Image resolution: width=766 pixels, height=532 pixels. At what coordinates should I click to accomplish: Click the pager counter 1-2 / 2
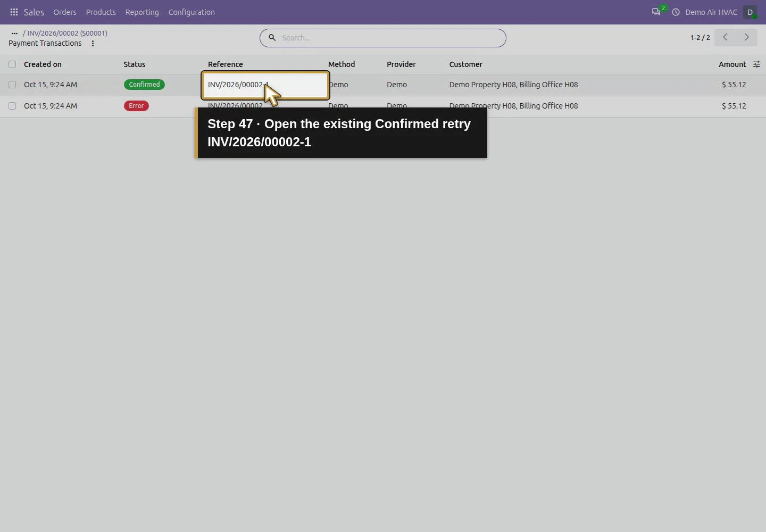tap(700, 38)
